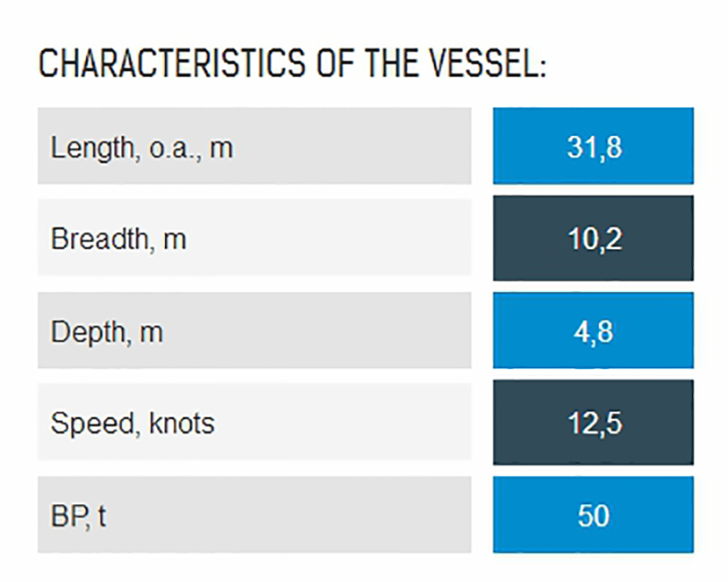Viewport: 728px width, 582px height.
Task: Click the unit "m" after "Breadth,"
Action: [175, 239]
